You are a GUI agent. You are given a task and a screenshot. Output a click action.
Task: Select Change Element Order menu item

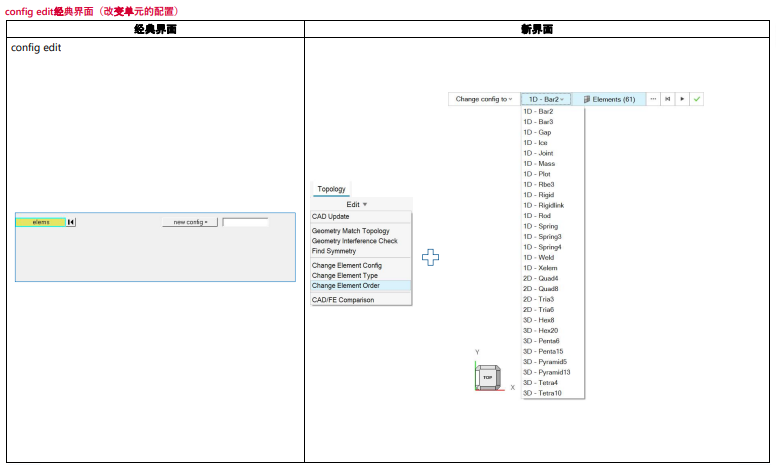[x=346, y=286]
